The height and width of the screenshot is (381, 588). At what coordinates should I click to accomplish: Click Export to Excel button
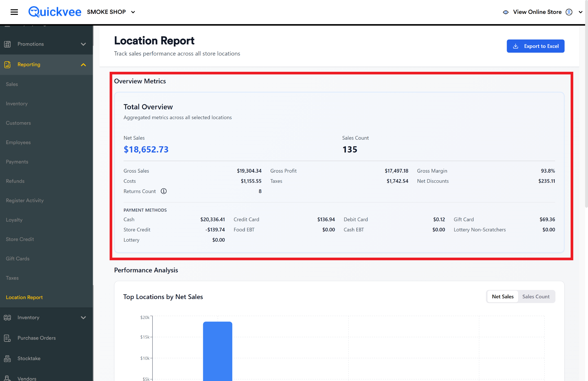coord(535,46)
